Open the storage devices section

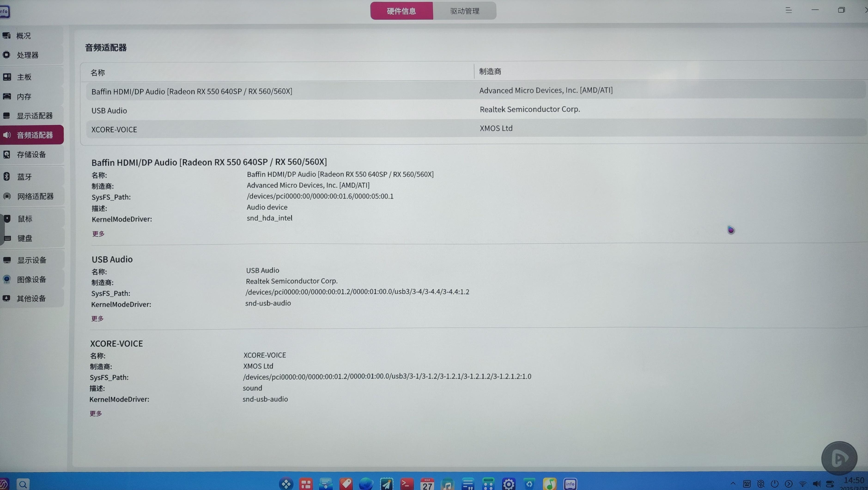[32, 154]
